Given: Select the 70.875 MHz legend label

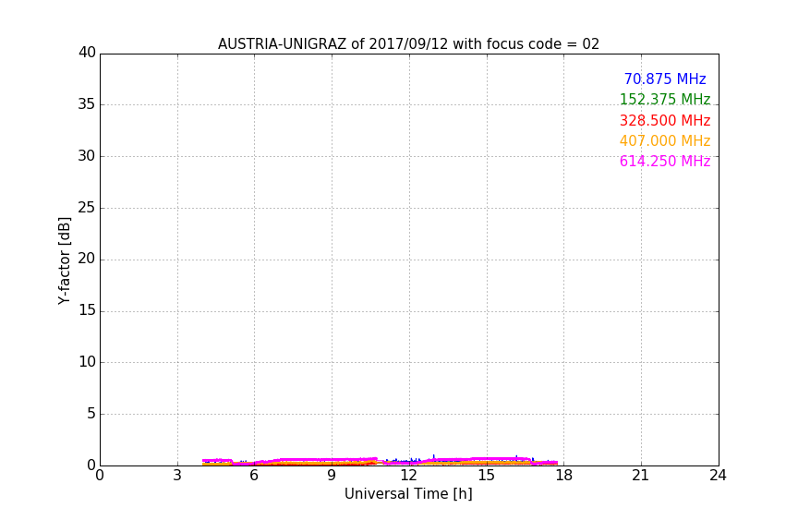Looking at the screenshot, I should (x=665, y=79).
